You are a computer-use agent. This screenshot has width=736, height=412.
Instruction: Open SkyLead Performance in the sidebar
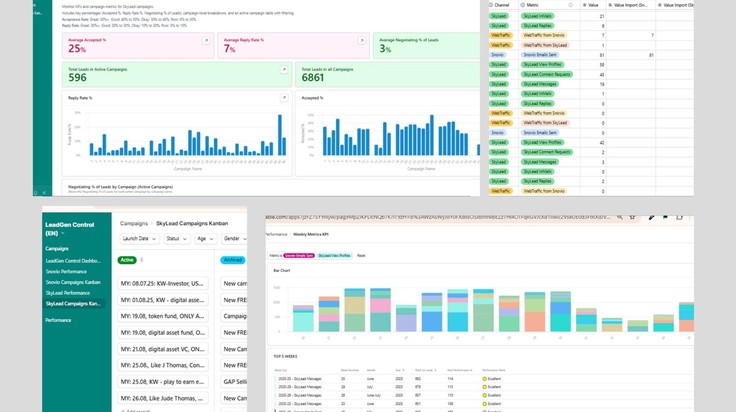click(68, 293)
